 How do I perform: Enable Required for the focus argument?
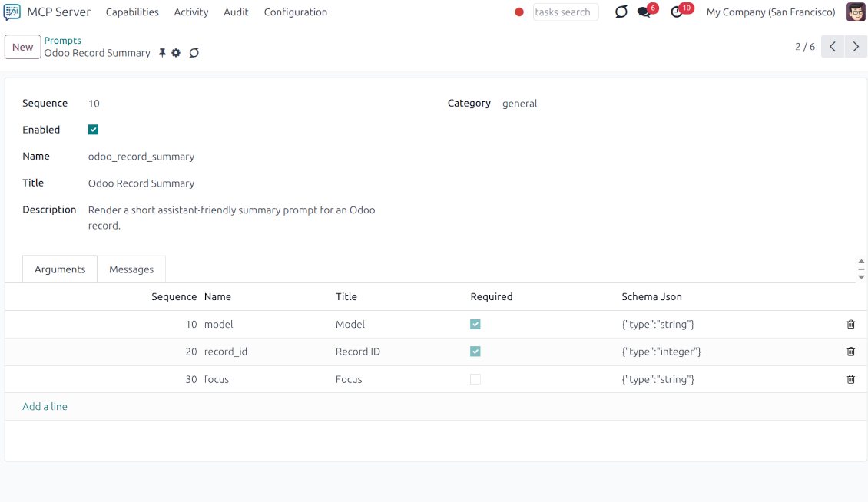pos(475,378)
